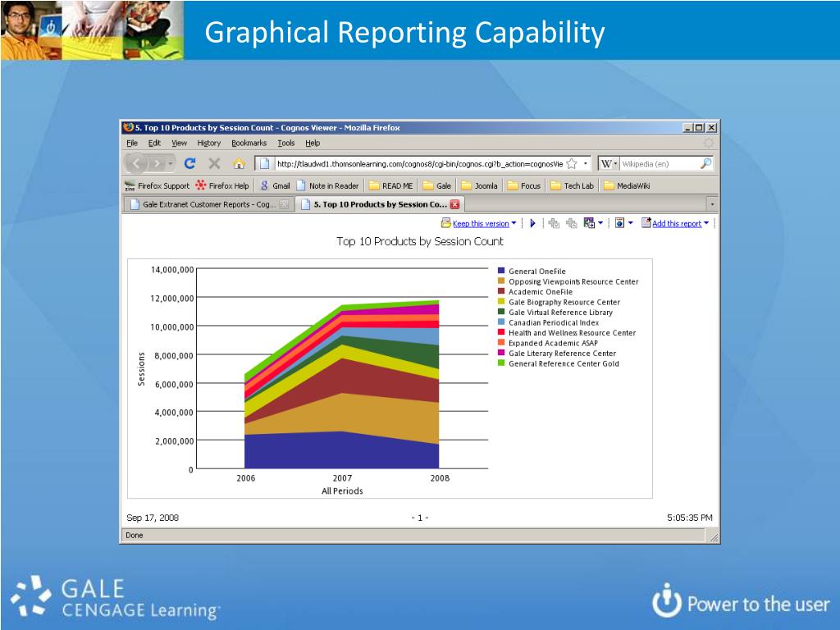840x630 pixels.
Task: Click the Firefox forward arrow button
Action: coord(157,163)
